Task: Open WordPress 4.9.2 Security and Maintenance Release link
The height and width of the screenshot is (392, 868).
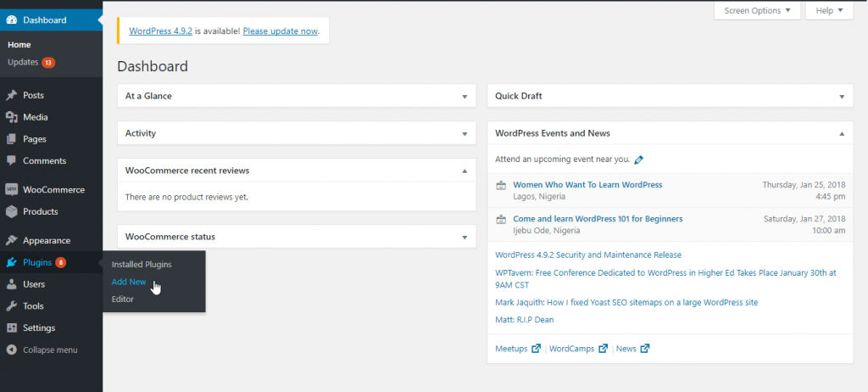Action: (x=588, y=255)
